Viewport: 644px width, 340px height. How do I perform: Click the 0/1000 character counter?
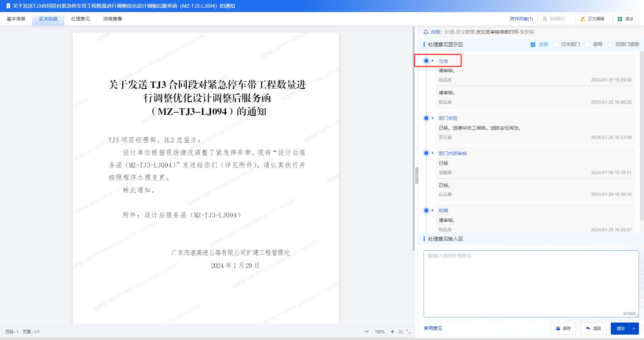(x=629, y=314)
